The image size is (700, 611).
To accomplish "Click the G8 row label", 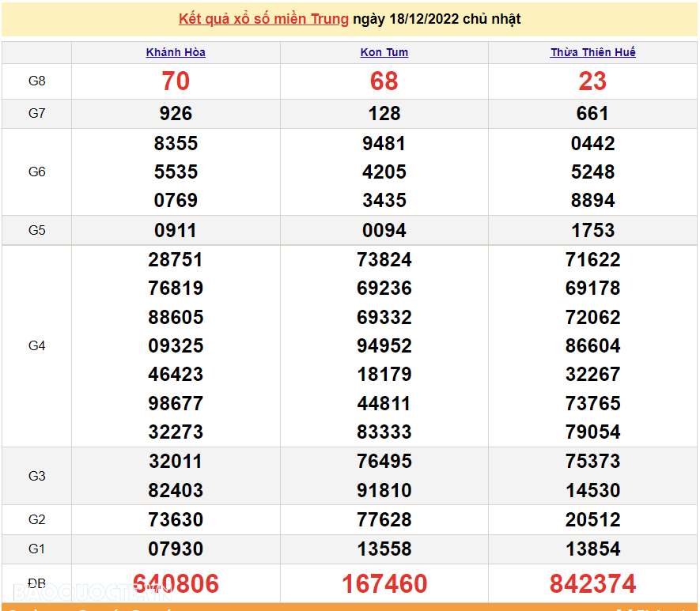I will [x=37, y=81].
